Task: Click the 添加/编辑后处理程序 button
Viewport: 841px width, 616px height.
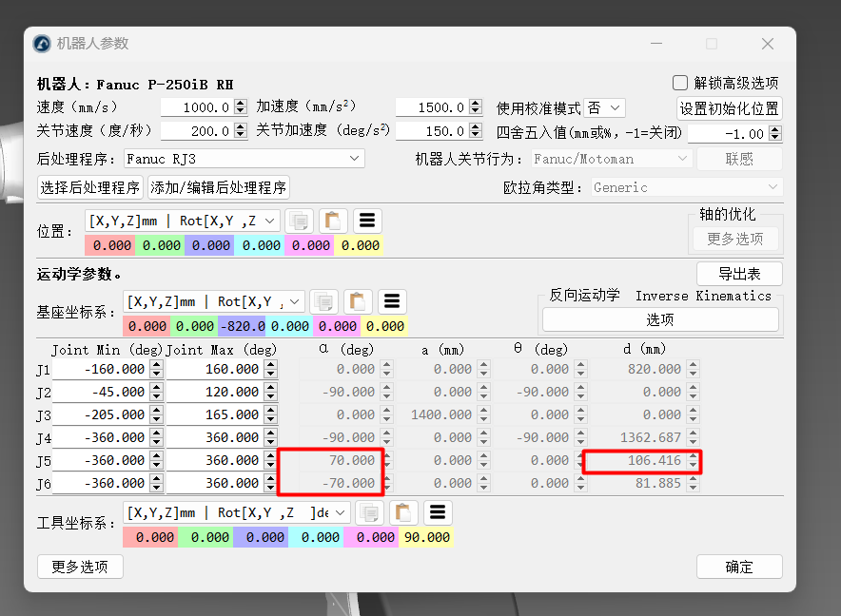Action: point(219,187)
